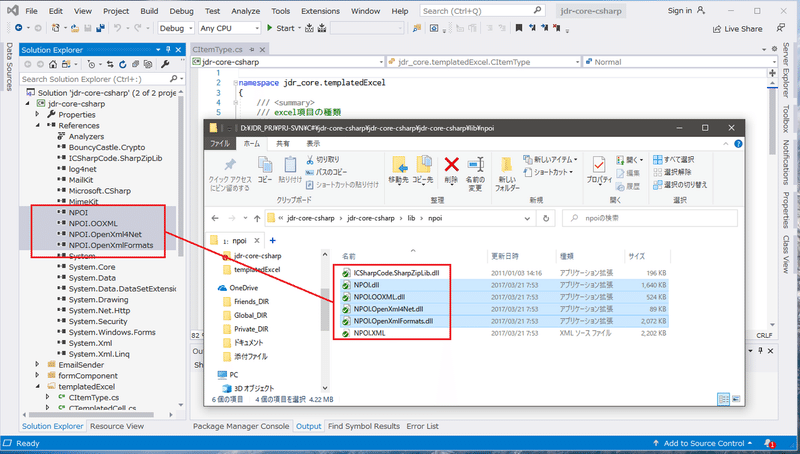This screenshot has height=454, width=800.
Task: Open the Extensions menu
Action: 320,11
